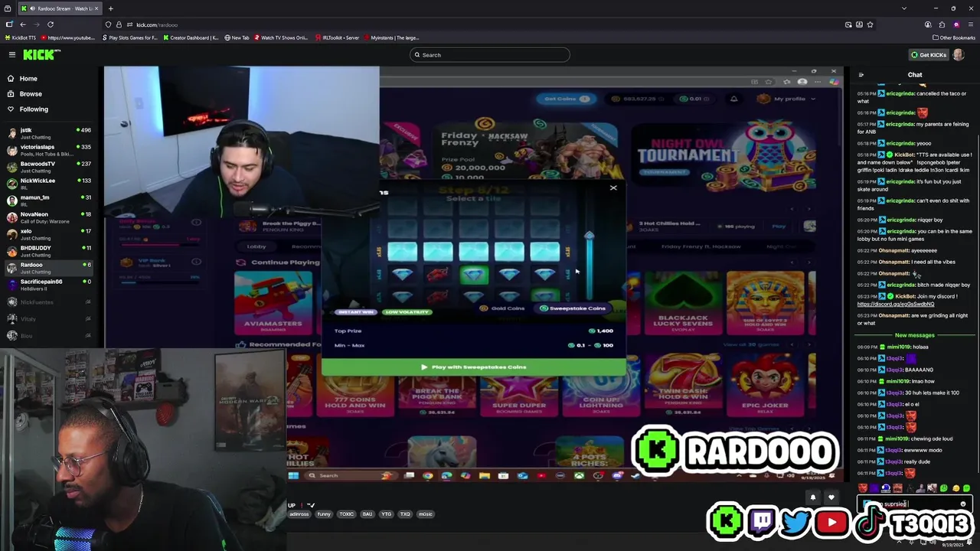Open the user profile avatar menu
980x551 pixels.
[959, 54]
